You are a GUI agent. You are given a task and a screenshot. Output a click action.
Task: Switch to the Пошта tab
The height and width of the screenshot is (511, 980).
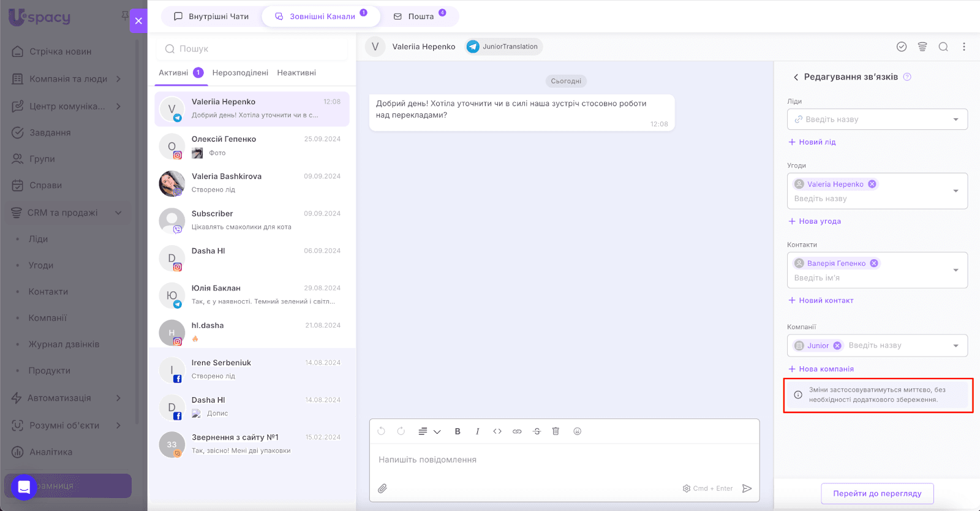tap(420, 17)
